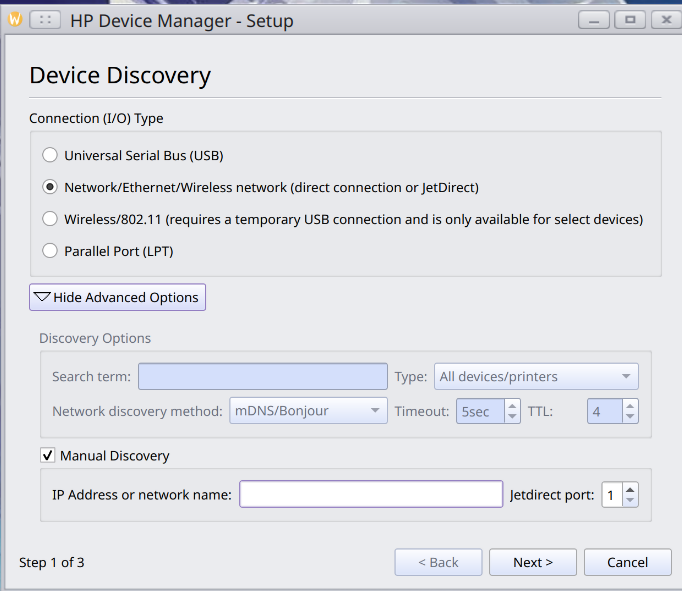Increase TTL value with up arrow
Image resolution: width=682 pixels, height=591 pixels.
[x=630, y=406]
